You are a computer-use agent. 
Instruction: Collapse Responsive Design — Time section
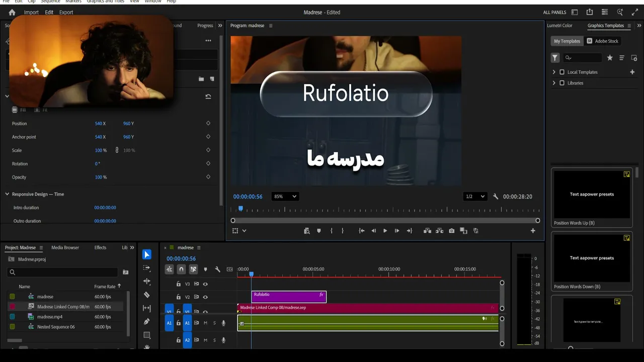pos(7,194)
